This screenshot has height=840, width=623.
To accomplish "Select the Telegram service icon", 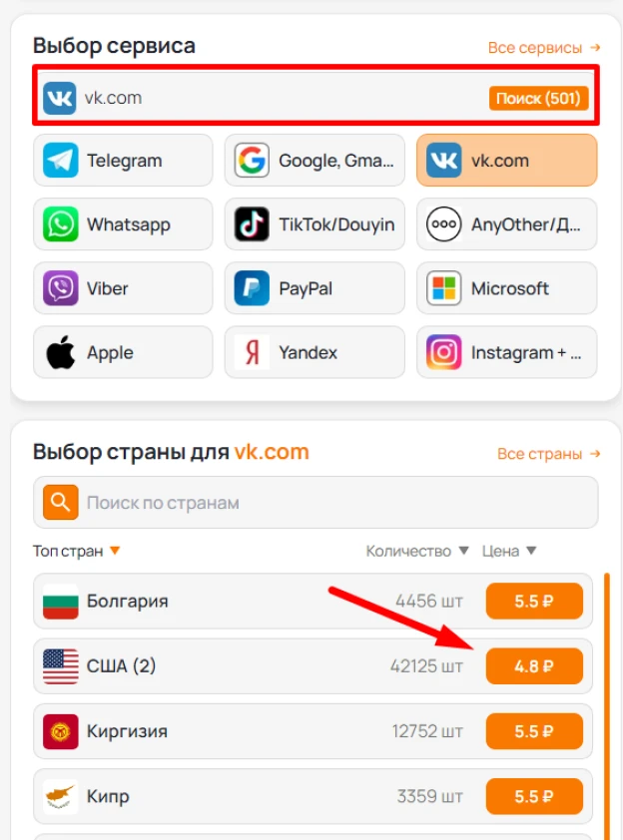I will pos(60,161).
